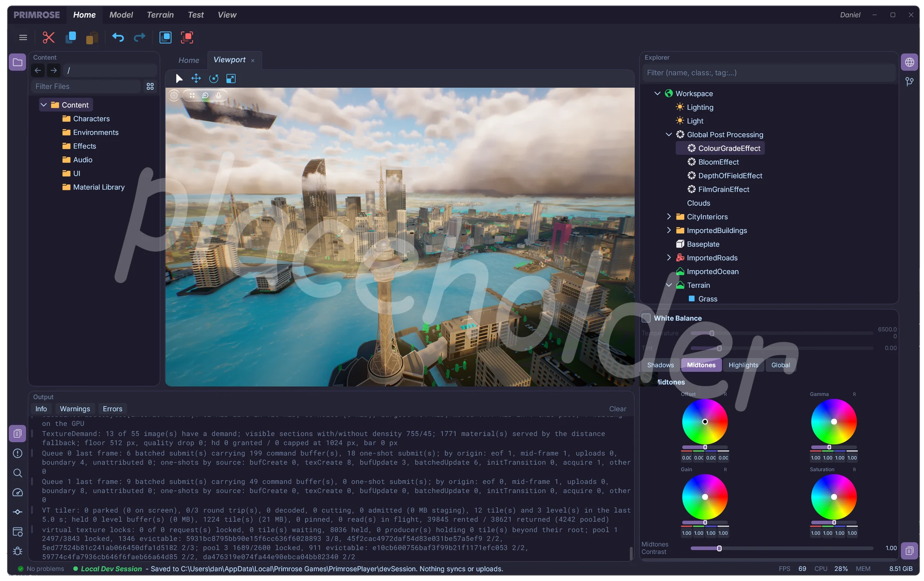Enable the White Balance checkbox
This screenshot has height=581, width=924.
pos(646,318)
